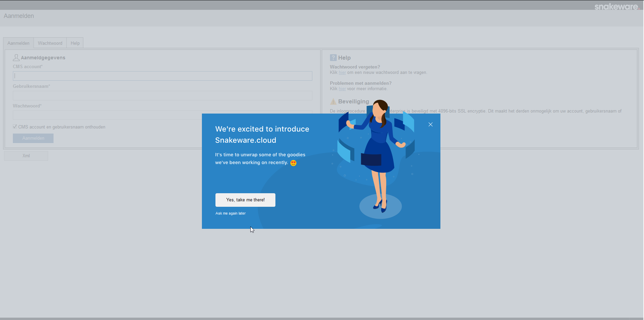Choose 'Ask me again later' link
644x320 pixels.
tap(230, 213)
